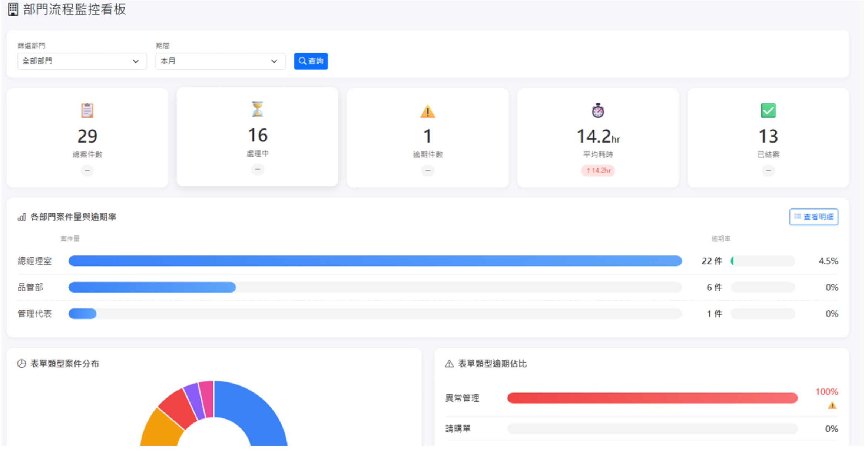Click the 查看明細 view details button

point(813,217)
